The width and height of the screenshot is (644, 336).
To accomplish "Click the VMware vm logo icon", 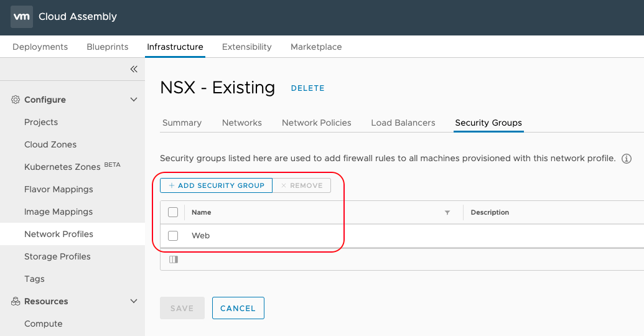I will (x=22, y=17).
